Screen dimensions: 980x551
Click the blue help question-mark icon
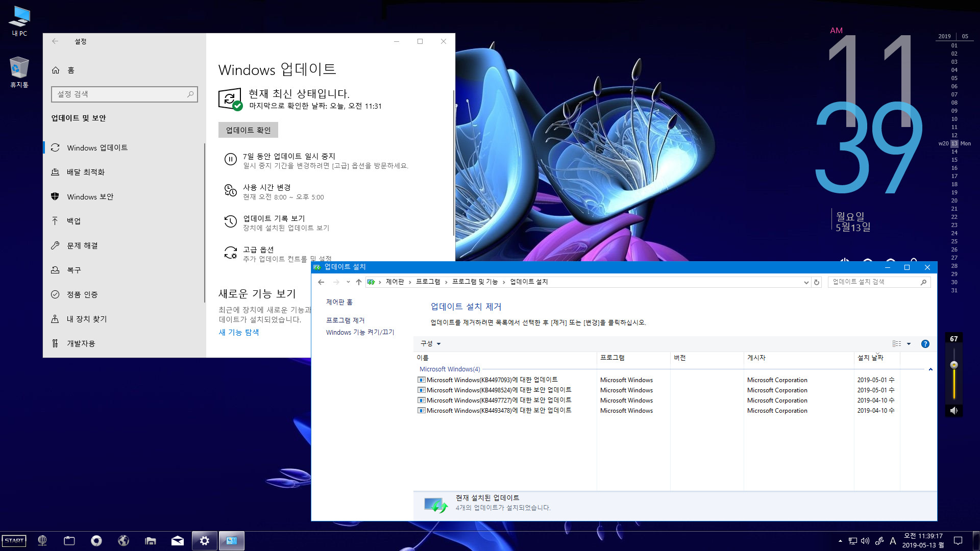[x=925, y=344]
